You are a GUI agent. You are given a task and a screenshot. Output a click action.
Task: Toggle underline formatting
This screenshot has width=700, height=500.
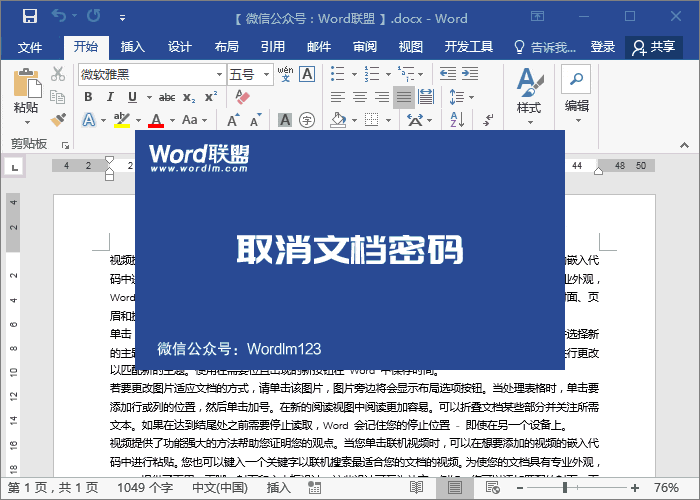[x=133, y=97]
